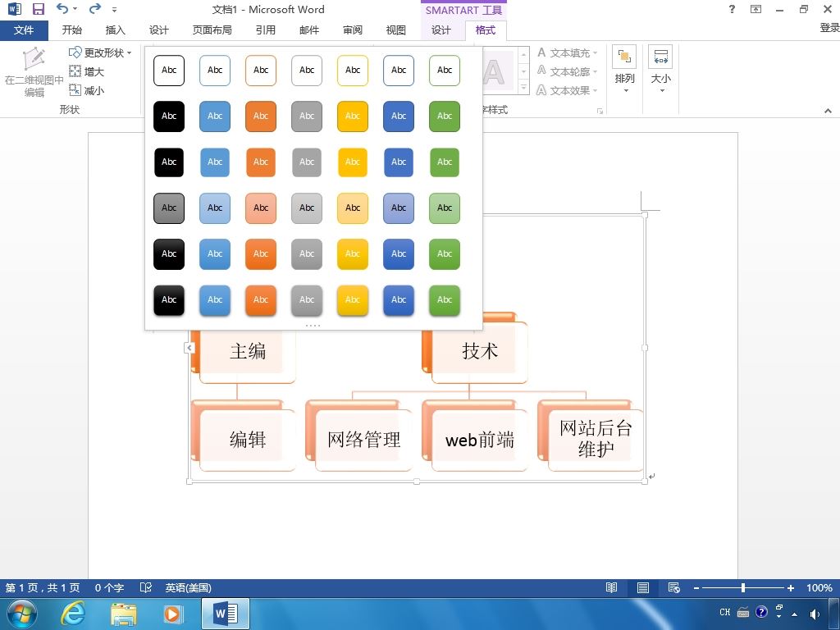Open Windows Start menu
Image resolution: width=840 pixels, height=630 pixels.
coord(21,614)
